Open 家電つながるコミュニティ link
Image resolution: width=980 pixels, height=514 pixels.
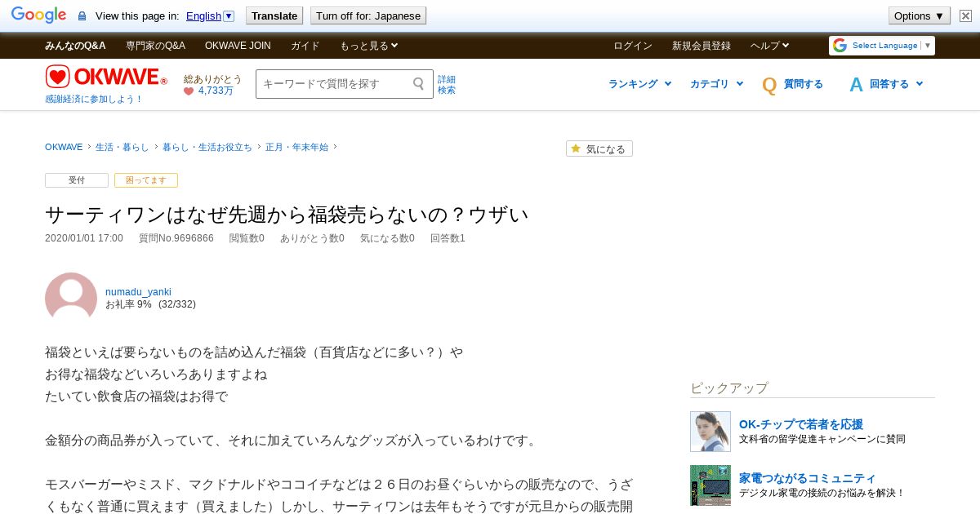[x=808, y=478]
